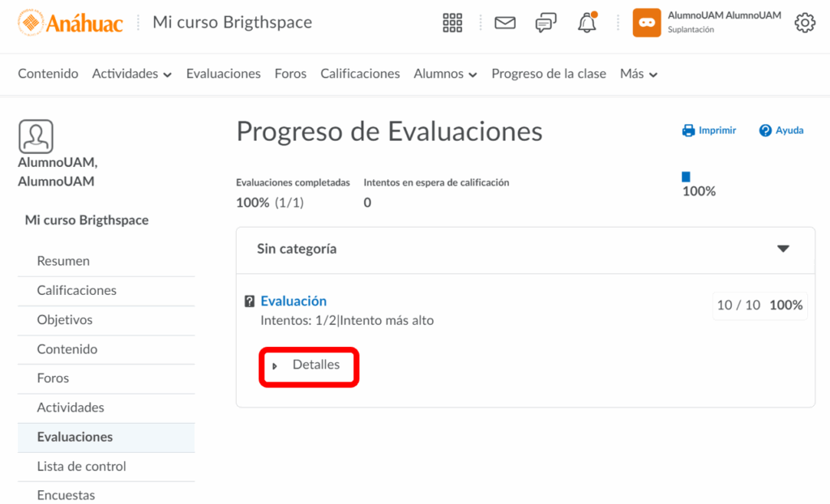Expand the Más navigation menu
830x504 pixels.
coord(638,74)
